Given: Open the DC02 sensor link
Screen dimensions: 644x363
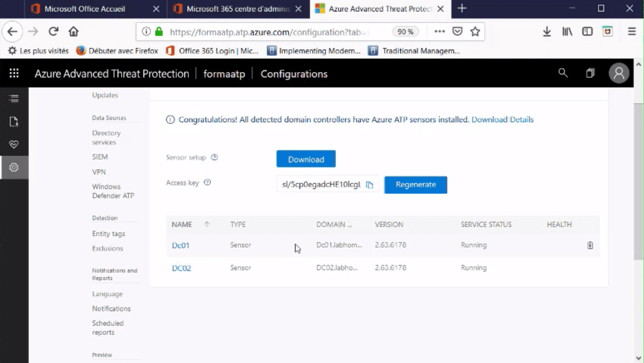Looking at the screenshot, I should coord(181,268).
